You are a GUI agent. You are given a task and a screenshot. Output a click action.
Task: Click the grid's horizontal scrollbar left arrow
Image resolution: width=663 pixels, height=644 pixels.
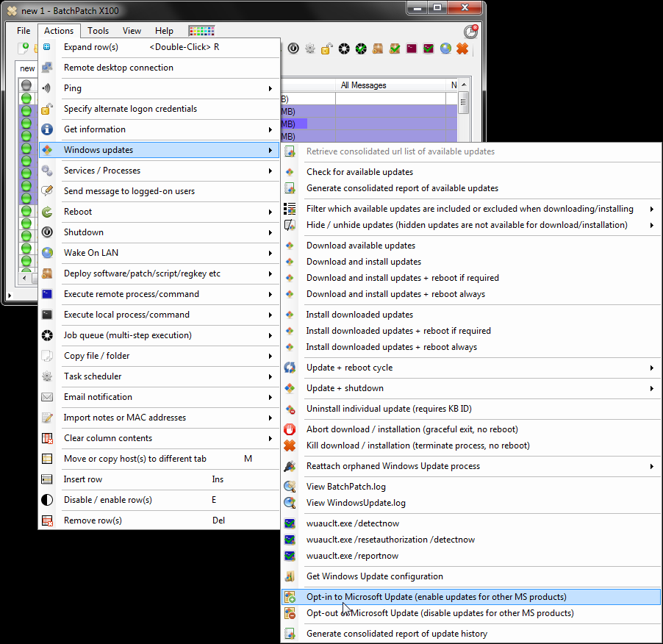[x=24, y=278]
